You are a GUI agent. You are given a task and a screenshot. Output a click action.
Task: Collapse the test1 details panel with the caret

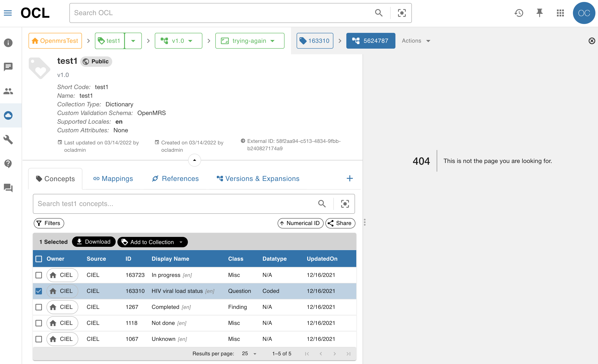pyautogui.click(x=194, y=160)
